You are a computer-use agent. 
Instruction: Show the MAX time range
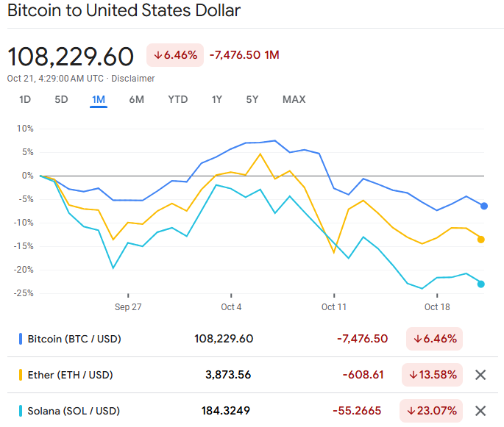click(294, 100)
